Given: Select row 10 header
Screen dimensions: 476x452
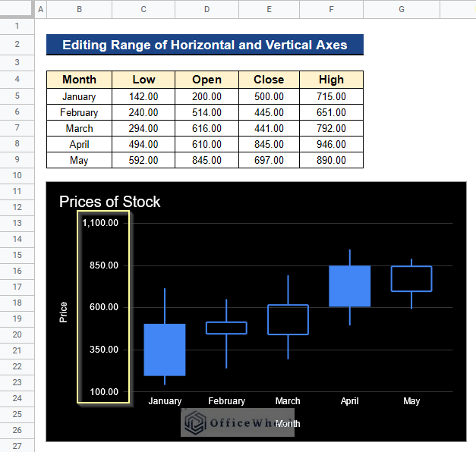Looking at the screenshot, I should point(17,175).
